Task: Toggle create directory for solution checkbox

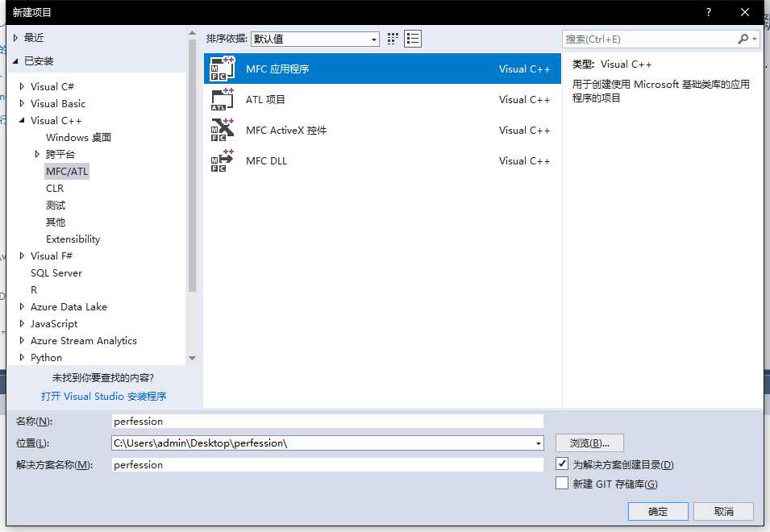Action: click(x=562, y=463)
